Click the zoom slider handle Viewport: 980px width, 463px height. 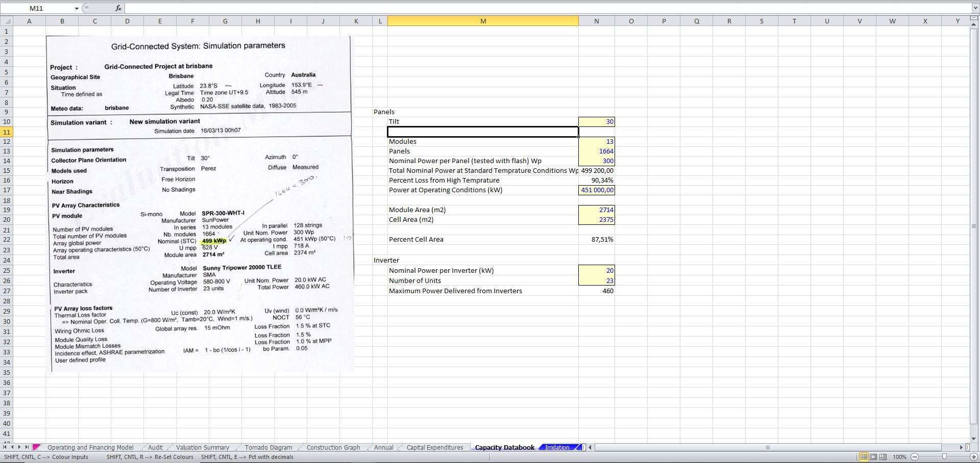point(944,457)
